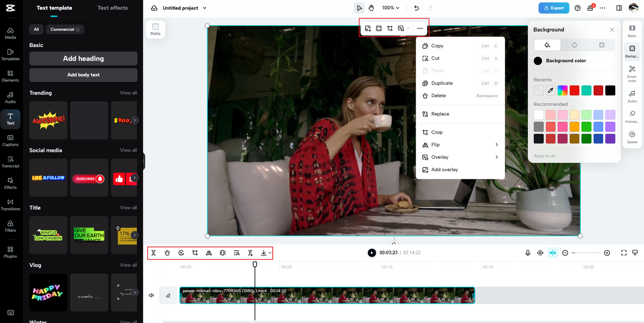Mute the timeline track speaker
The image size is (644, 323).
pos(151,295)
